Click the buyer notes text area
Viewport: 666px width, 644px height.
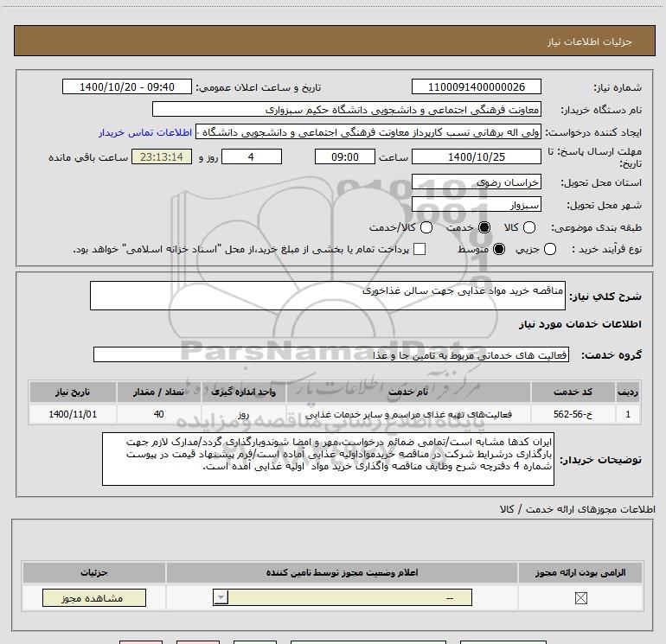(328, 459)
